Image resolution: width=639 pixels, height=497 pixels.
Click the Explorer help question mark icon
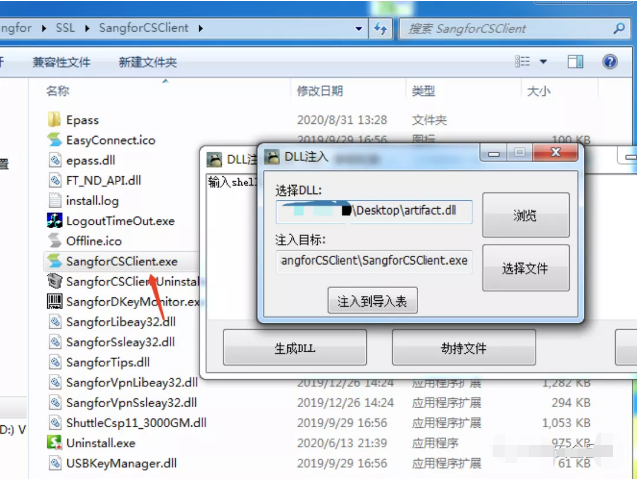(x=610, y=62)
